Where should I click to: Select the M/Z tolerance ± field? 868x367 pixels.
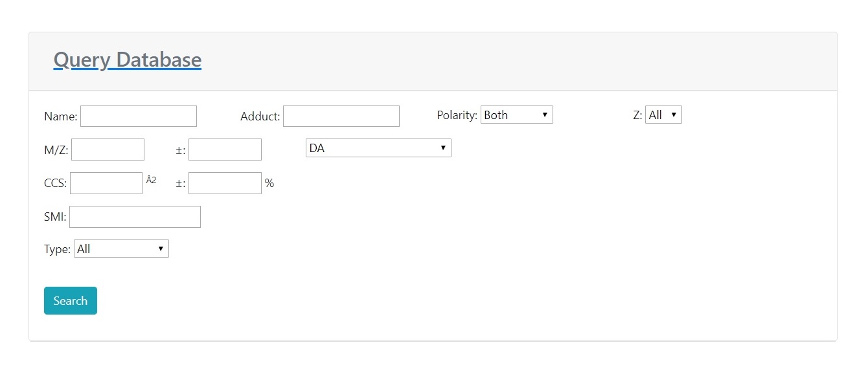click(x=225, y=150)
